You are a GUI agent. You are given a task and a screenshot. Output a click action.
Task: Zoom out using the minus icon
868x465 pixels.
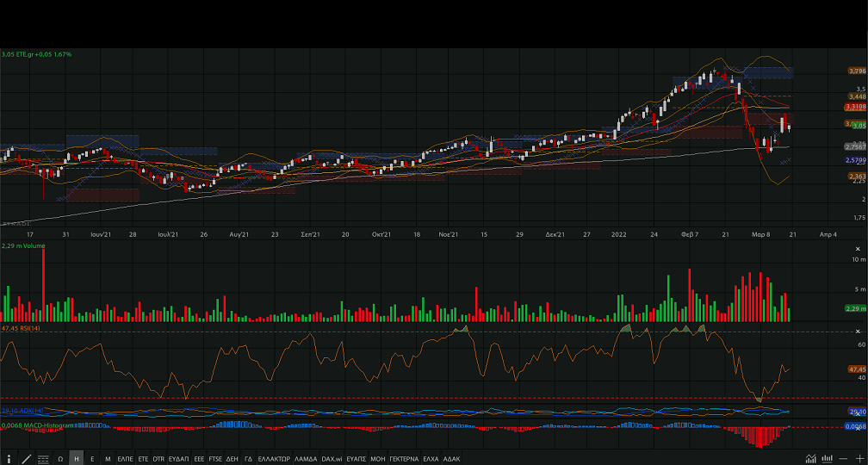(x=844, y=459)
